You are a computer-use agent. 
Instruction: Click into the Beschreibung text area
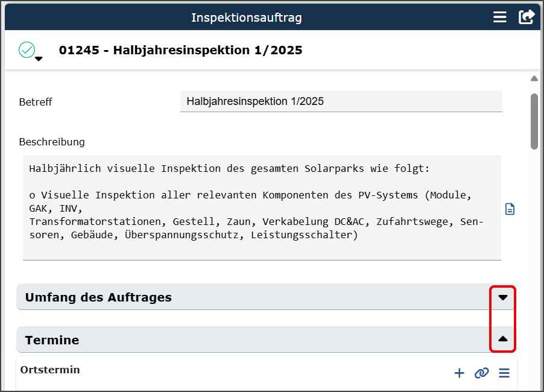pos(262,207)
